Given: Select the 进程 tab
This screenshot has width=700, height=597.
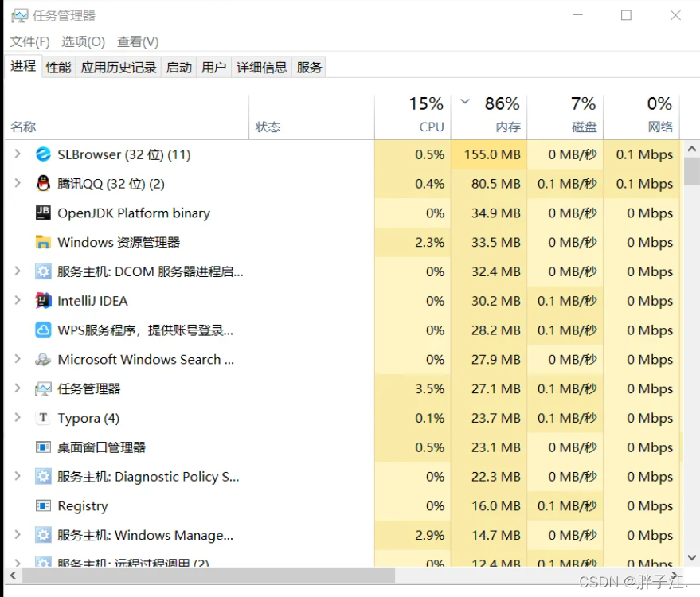Looking at the screenshot, I should tap(23, 67).
